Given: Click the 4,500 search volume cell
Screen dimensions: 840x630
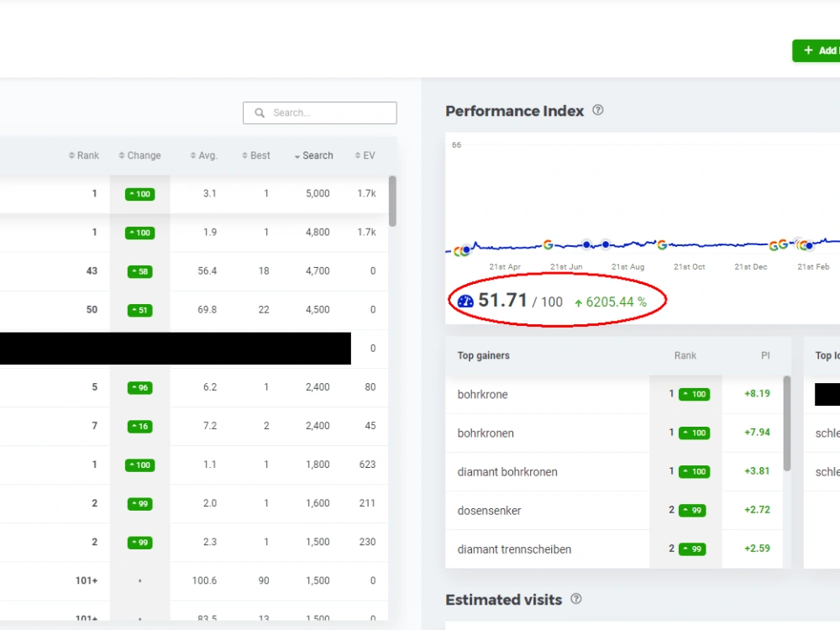Looking at the screenshot, I should point(318,310).
